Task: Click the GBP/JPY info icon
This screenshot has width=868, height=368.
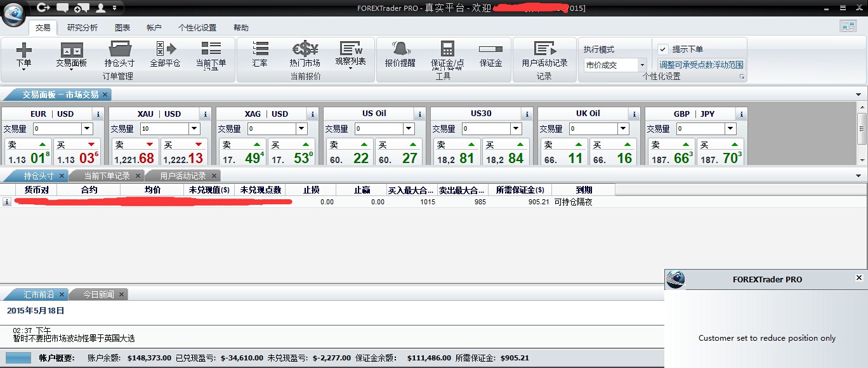Action: [x=740, y=114]
